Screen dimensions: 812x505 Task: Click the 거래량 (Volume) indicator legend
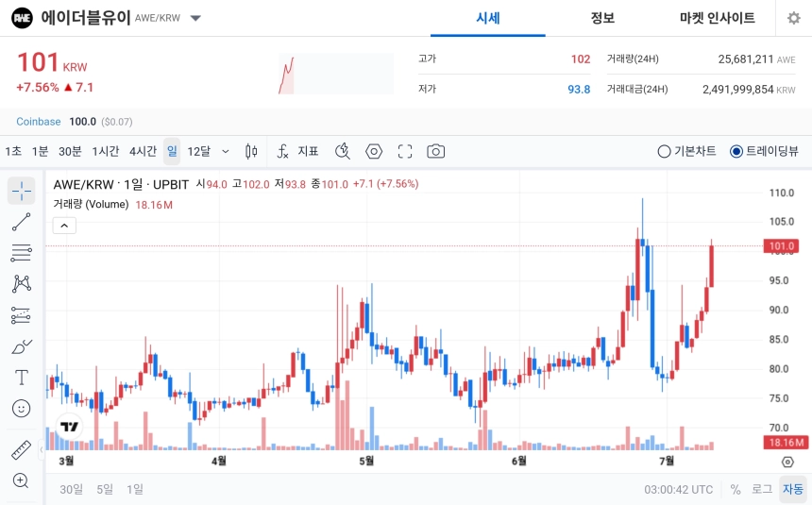click(x=91, y=205)
